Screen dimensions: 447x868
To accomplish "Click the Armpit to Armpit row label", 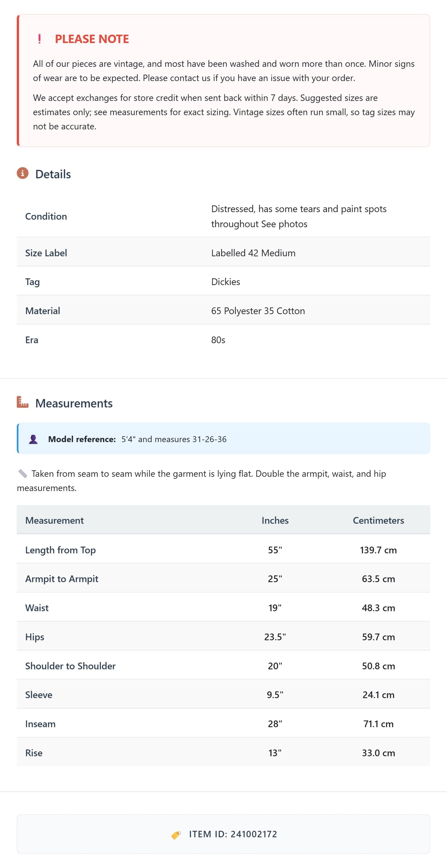I will click(62, 579).
